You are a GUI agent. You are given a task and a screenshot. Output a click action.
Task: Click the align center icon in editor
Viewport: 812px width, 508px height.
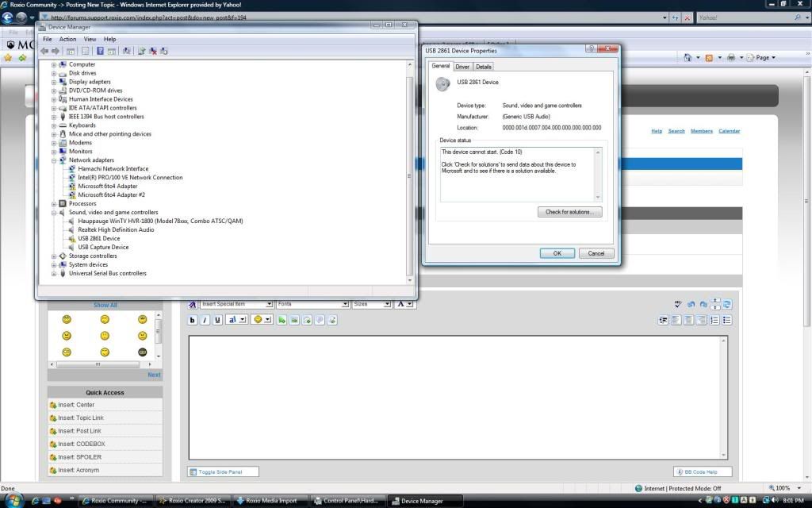point(689,321)
